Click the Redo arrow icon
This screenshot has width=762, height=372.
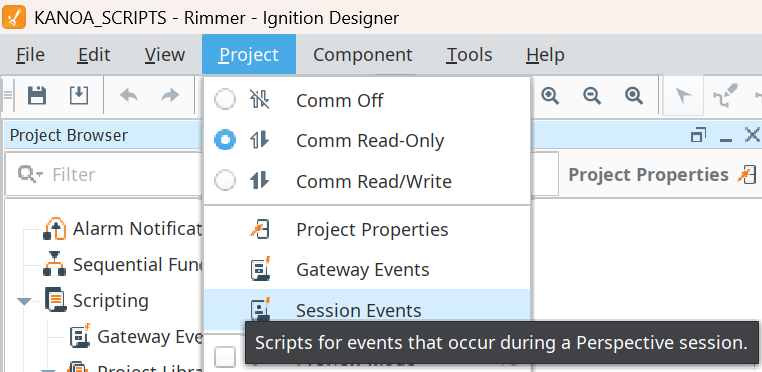click(170, 95)
